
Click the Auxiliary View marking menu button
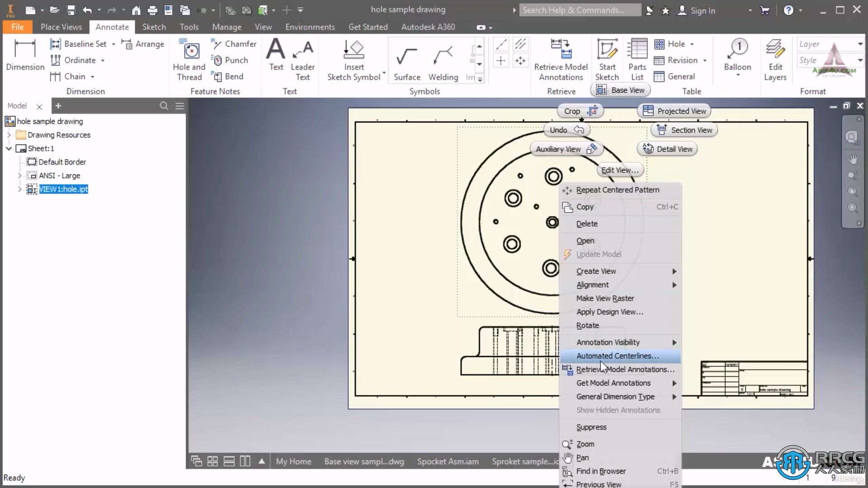click(x=566, y=149)
